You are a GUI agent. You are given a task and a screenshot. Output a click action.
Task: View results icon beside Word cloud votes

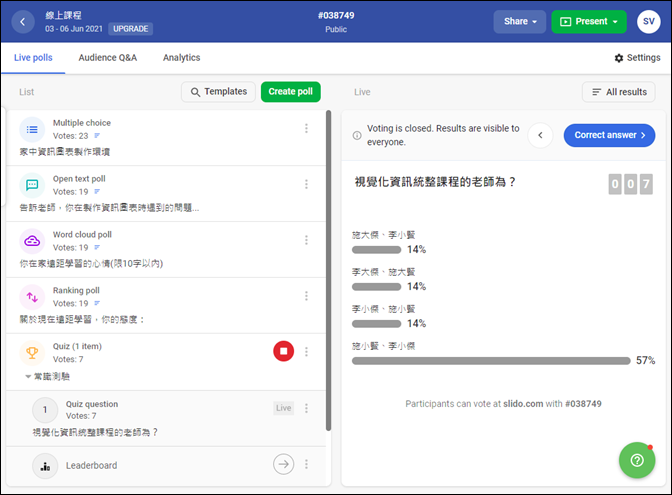[97, 247]
